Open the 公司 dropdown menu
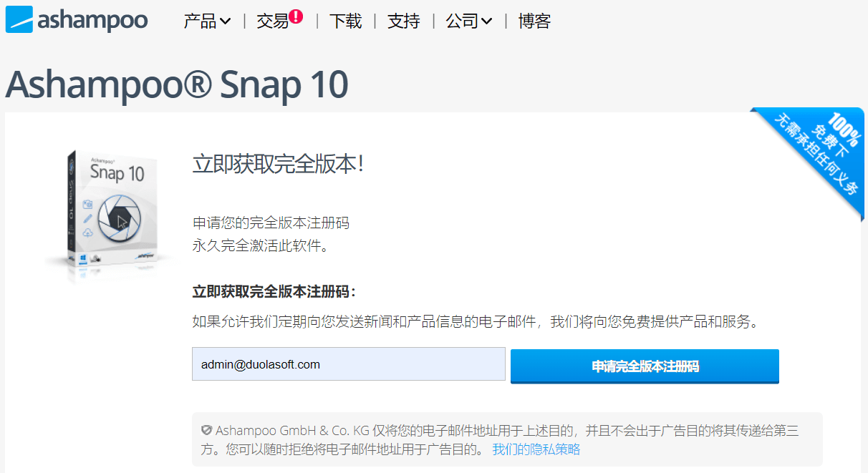This screenshot has height=473, width=868. click(x=462, y=21)
